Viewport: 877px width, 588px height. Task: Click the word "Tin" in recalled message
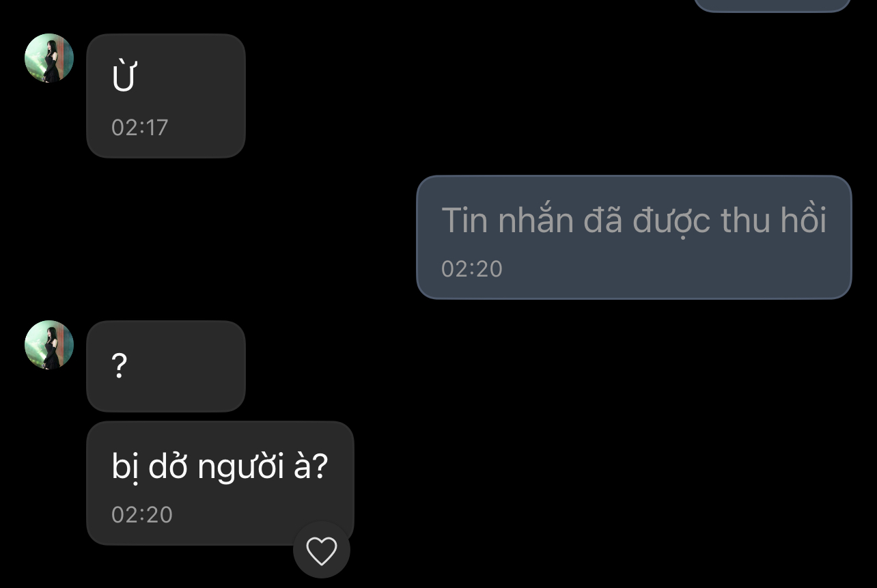(464, 220)
